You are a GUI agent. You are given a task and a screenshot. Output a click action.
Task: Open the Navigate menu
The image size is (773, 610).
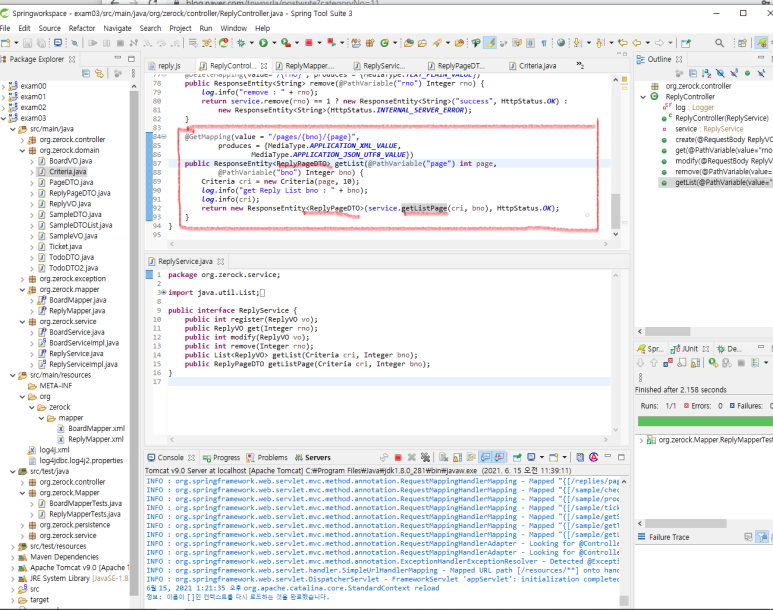pos(117,28)
